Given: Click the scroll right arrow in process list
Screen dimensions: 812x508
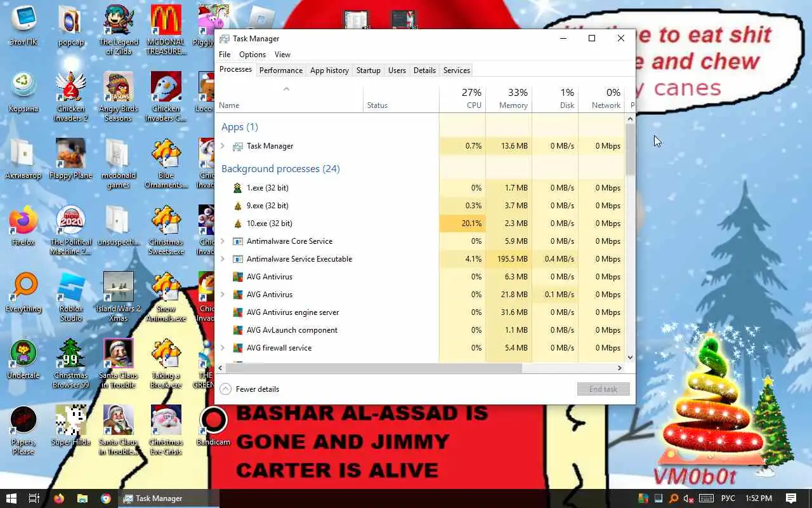Looking at the screenshot, I should tap(620, 368).
